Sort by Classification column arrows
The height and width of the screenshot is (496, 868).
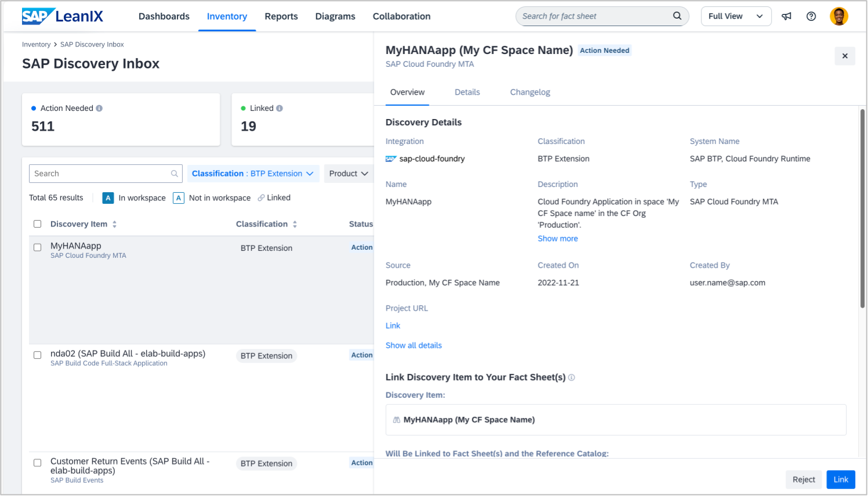295,224
